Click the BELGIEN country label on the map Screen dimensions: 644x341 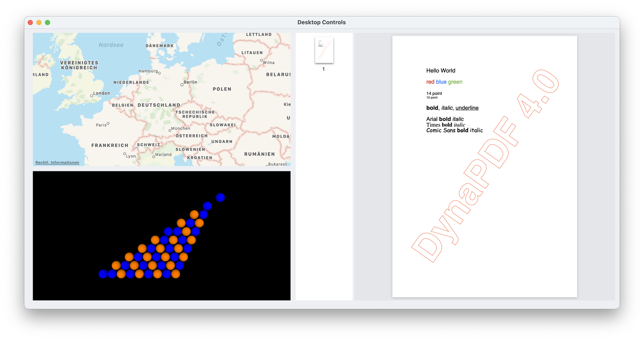(x=123, y=105)
